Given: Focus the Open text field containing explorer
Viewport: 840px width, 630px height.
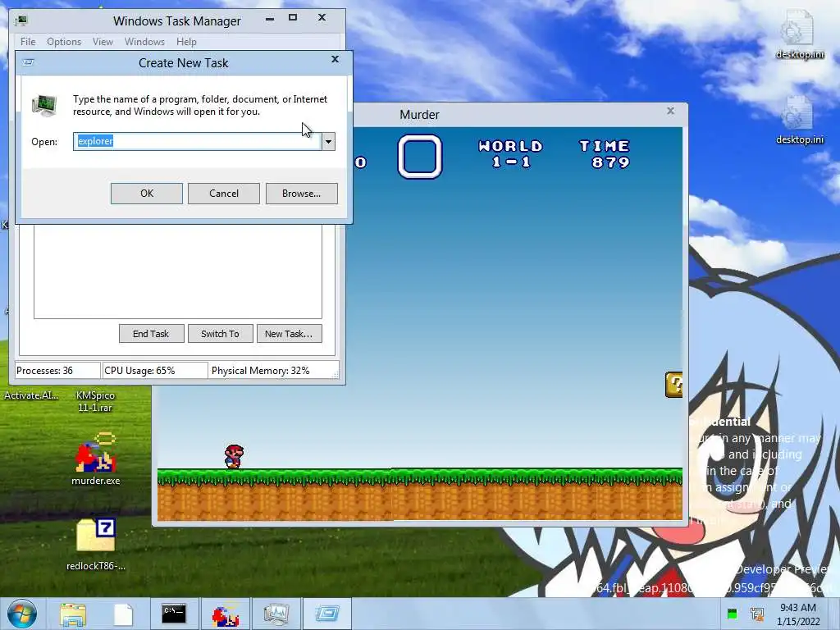Looking at the screenshot, I should tap(197, 141).
